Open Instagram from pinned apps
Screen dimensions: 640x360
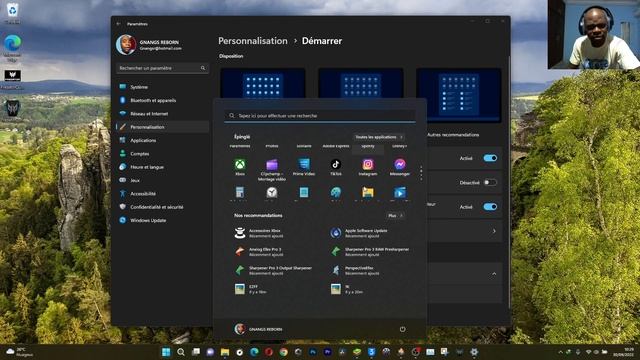(368, 167)
